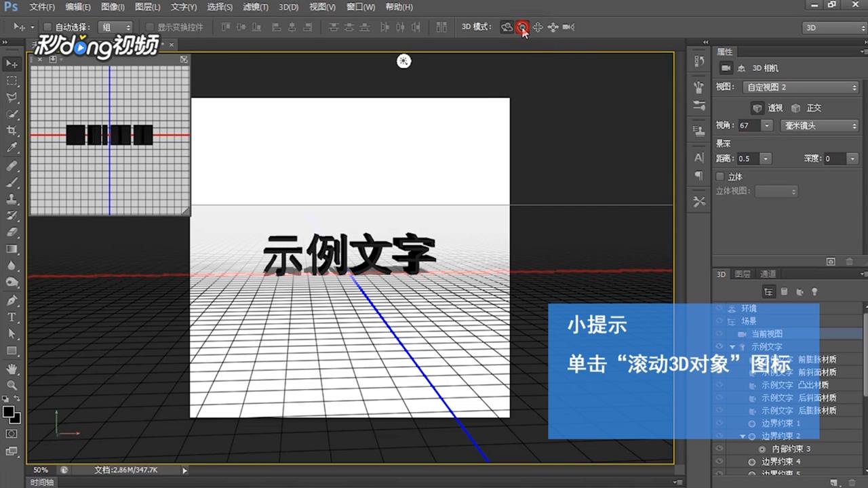This screenshot has width=868, height=488.
Task: Select the Eyedropper tool
Action: 12,148
